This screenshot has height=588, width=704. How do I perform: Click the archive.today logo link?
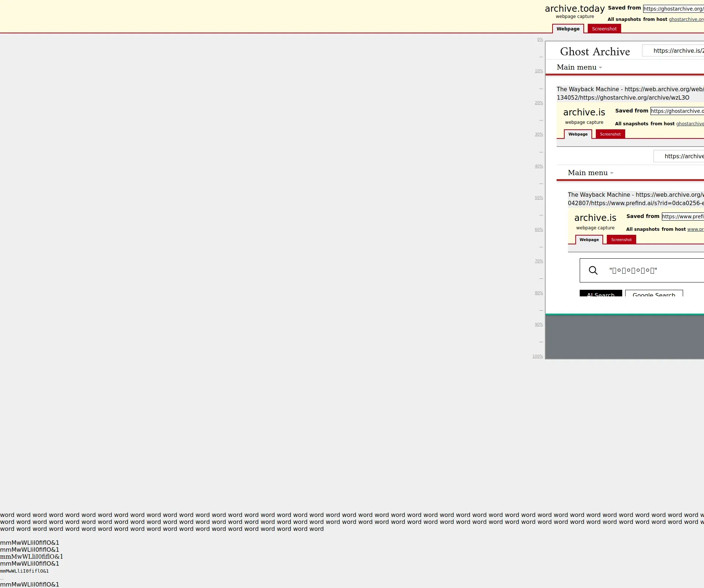575,9
